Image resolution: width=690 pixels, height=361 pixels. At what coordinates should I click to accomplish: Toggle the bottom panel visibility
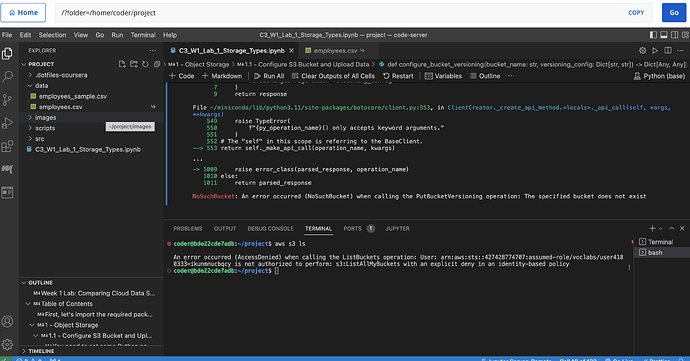click(x=664, y=35)
